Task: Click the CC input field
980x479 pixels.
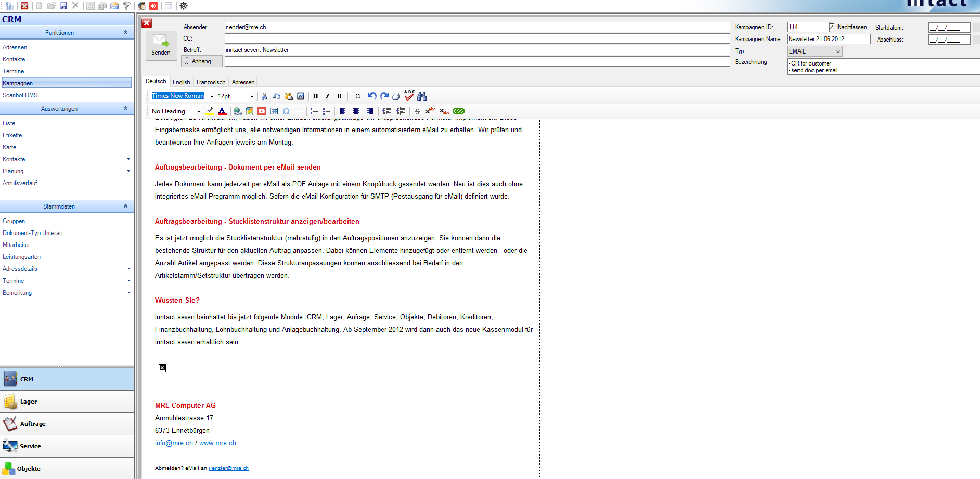Action: [x=477, y=38]
